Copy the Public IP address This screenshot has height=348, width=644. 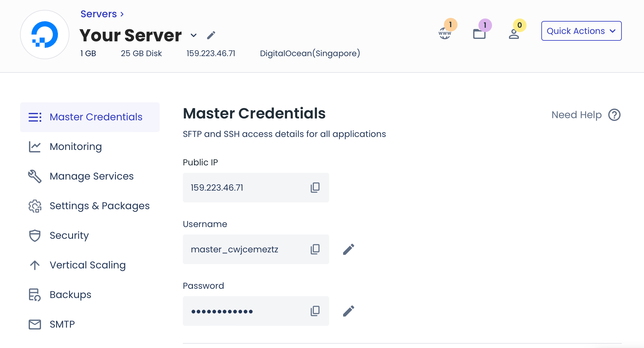315,188
